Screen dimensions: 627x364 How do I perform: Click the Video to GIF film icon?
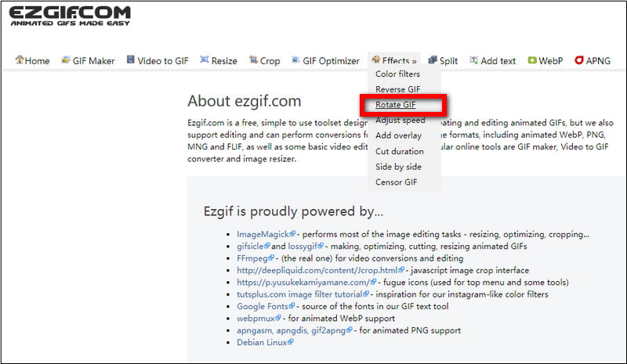131,60
